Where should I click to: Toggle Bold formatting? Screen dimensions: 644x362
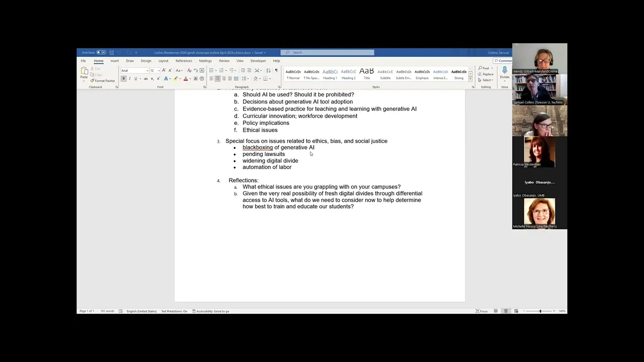tap(123, 78)
